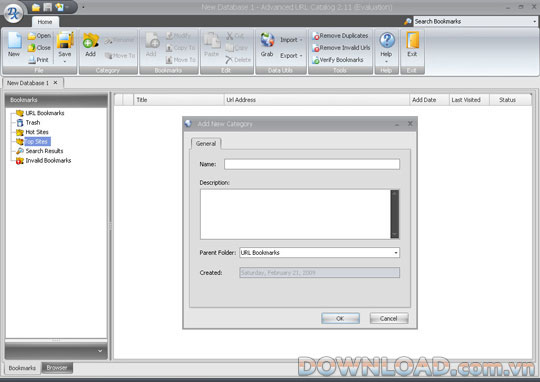
Task: Click the Exit door icon
Action: (x=412, y=40)
